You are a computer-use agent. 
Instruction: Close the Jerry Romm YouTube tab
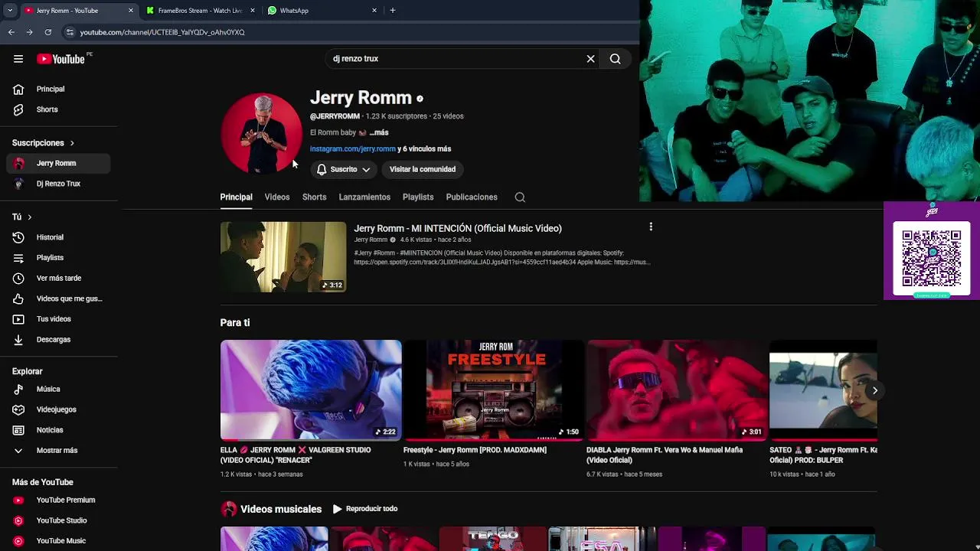pyautogui.click(x=131, y=11)
